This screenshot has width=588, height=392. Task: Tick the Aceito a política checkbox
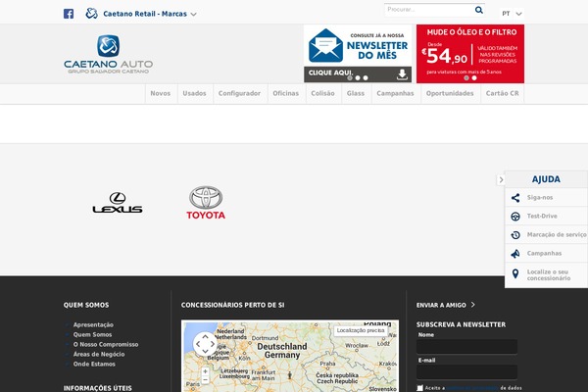click(419, 388)
